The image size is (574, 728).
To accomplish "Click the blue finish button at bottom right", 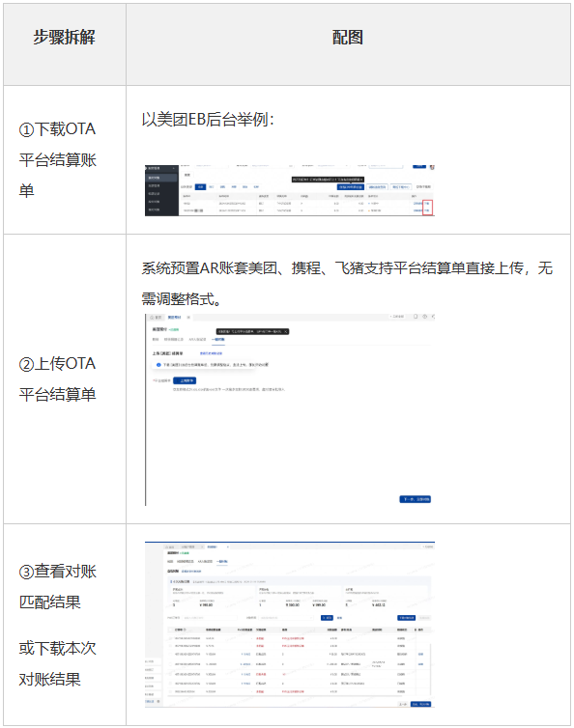I will click(420, 704).
